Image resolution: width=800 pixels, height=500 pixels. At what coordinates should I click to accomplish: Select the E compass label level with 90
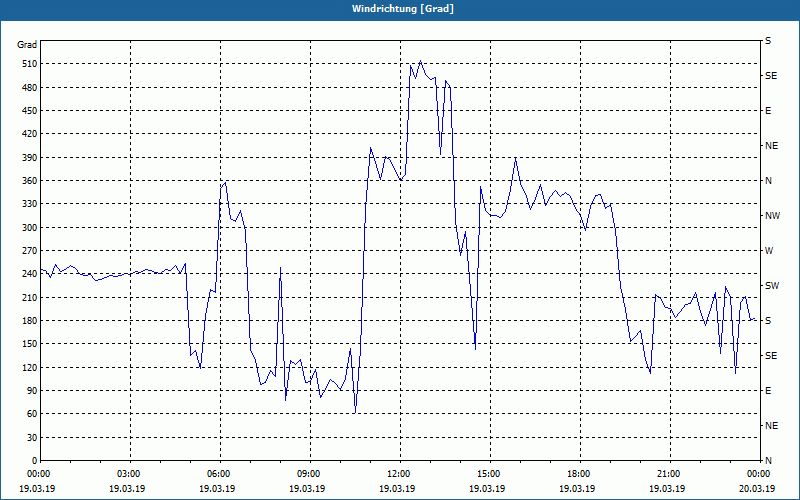point(768,391)
